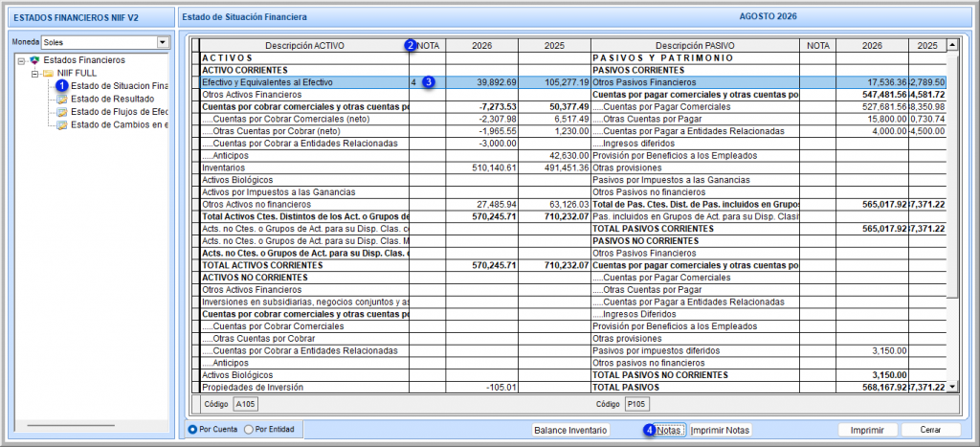Image resolution: width=980 pixels, height=447 pixels.
Task: Select the Activos Biológicos row under activos corrientes
Action: (x=304, y=179)
